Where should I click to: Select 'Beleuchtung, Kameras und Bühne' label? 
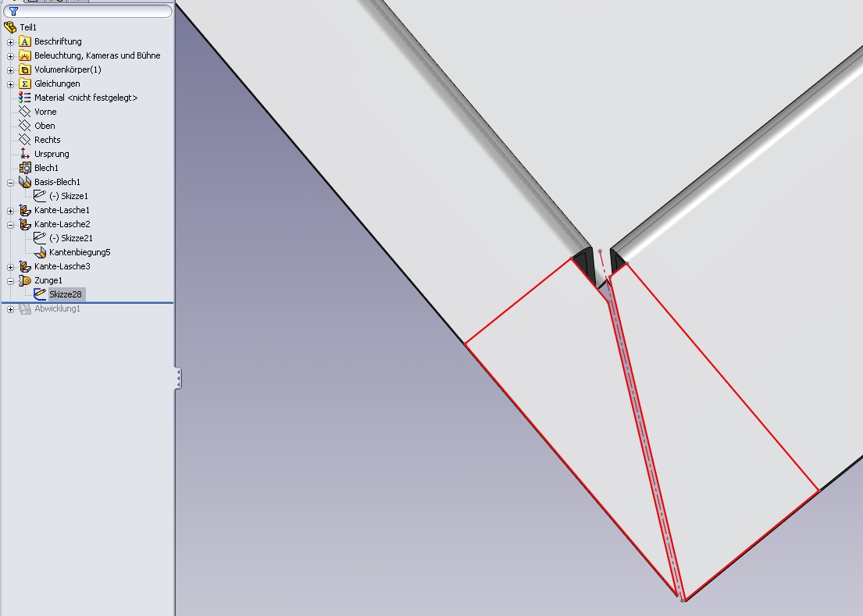coord(98,55)
